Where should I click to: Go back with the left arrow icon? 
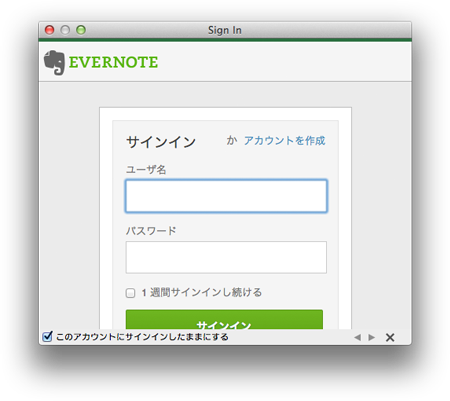[x=358, y=337]
